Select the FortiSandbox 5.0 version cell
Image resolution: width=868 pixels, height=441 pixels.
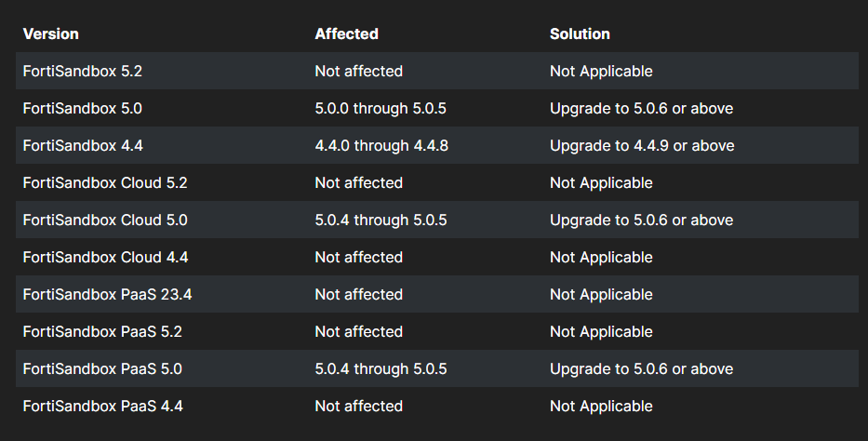[83, 108]
